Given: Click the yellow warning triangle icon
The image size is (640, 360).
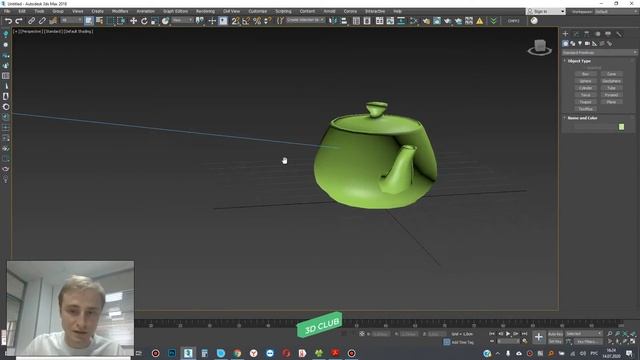Looking at the screenshot, I should (x=480, y=21).
